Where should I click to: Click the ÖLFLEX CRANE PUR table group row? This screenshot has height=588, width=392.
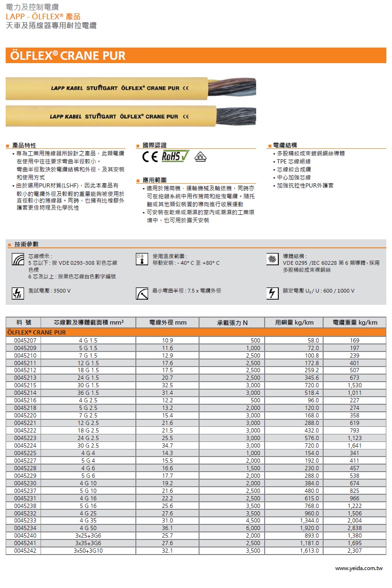coord(196,333)
